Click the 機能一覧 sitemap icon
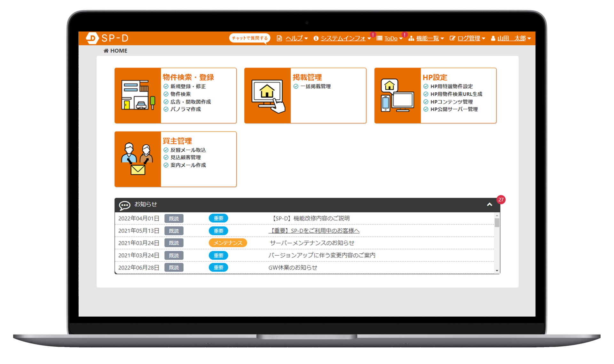Viewport: 614px width, 364px height. tap(411, 38)
